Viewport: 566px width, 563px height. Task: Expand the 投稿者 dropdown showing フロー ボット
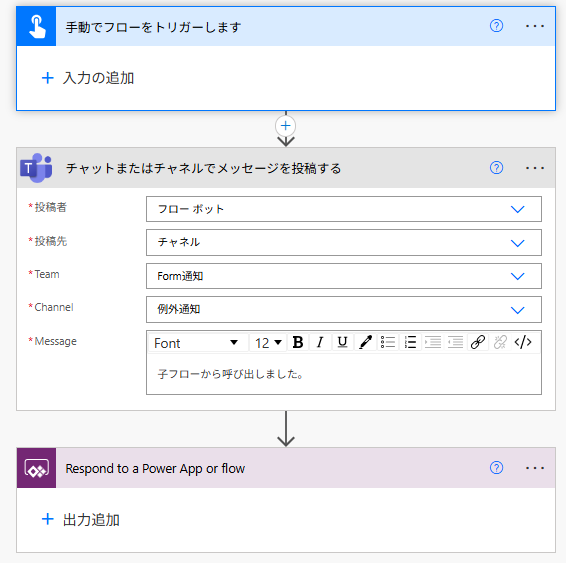coord(518,209)
